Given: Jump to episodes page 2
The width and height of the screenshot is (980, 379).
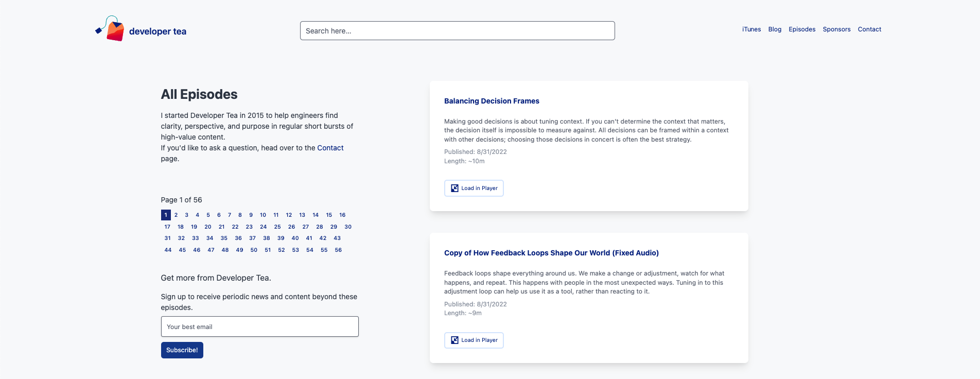Looking at the screenshot, I should click(x=176, y=215).
